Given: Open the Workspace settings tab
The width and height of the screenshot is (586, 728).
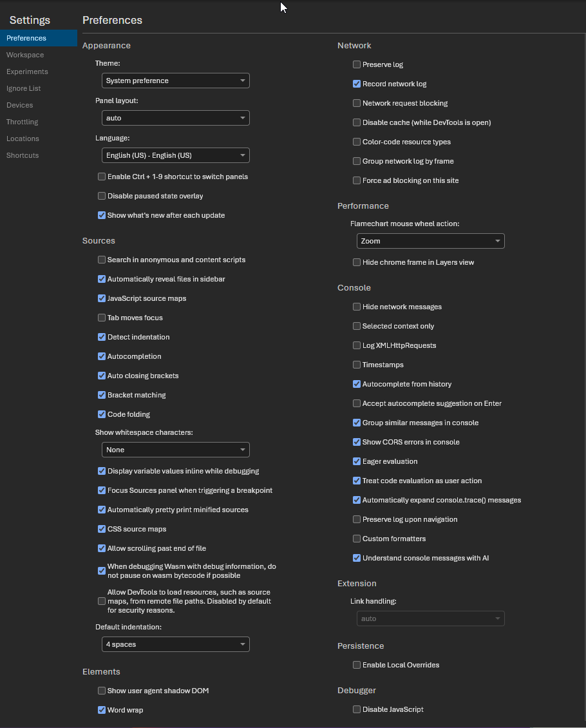Looking at the screenshot, I should click(x=25, y=55).
